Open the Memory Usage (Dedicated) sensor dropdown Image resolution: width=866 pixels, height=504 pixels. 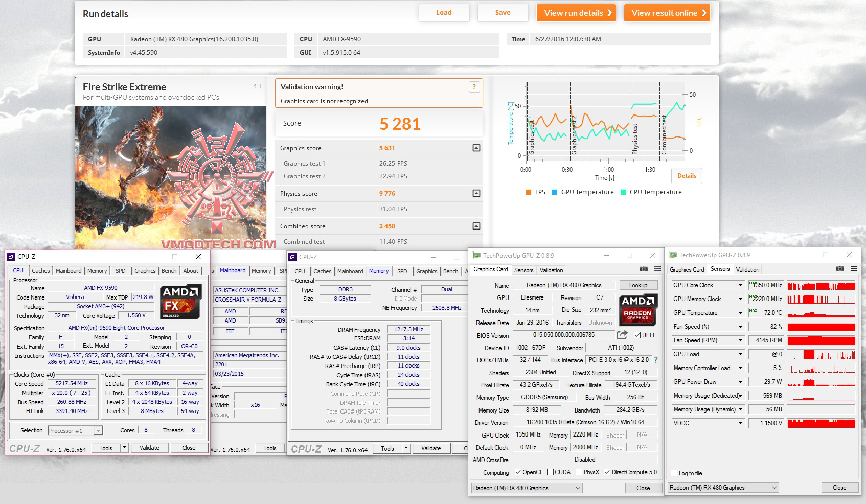[740, 396]
